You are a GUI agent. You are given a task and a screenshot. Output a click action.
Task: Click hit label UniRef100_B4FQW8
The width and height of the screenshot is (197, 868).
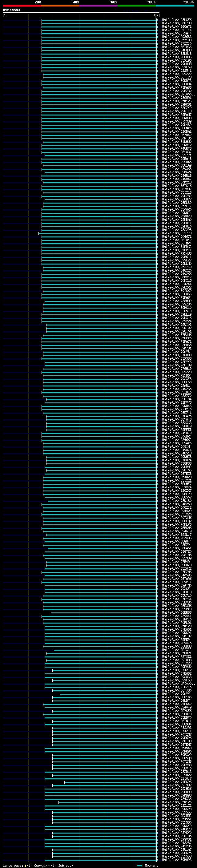coord(177,50)
